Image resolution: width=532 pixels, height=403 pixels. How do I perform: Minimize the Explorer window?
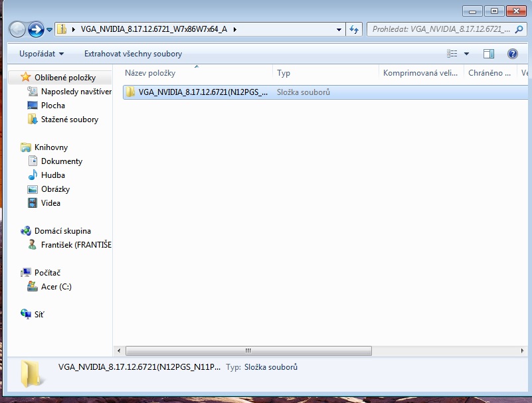[473, 11]
